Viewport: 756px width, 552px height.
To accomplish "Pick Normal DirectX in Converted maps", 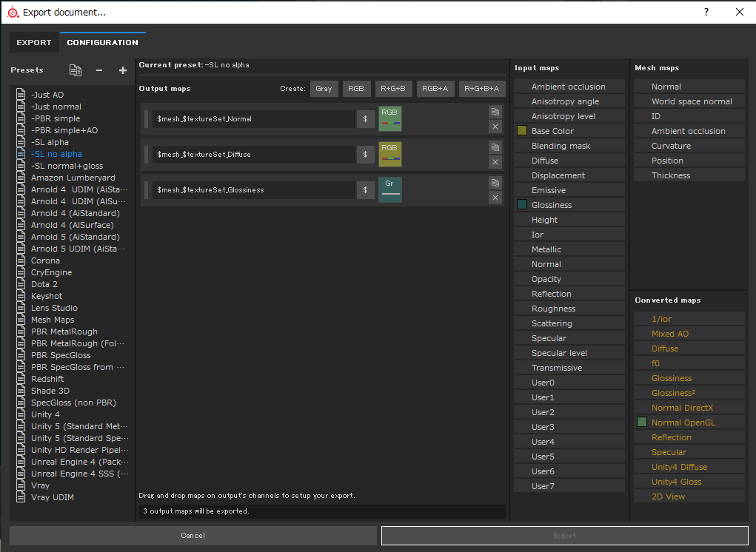I will coord(689,408).
